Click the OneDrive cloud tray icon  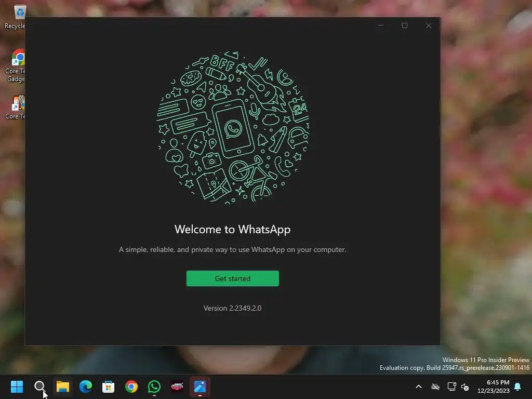tap(435, 387)
